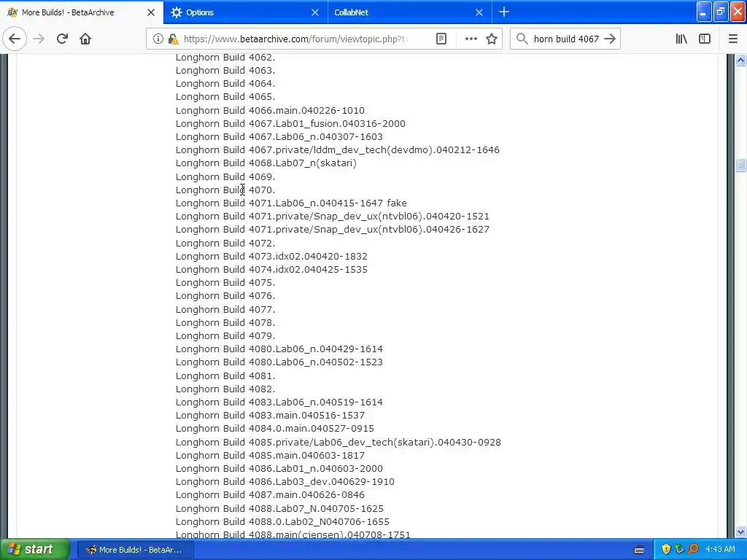
Task: Click text Longhorn Build 4067.Lab06_n.040307-1603
Action: (x=279, y=136)
